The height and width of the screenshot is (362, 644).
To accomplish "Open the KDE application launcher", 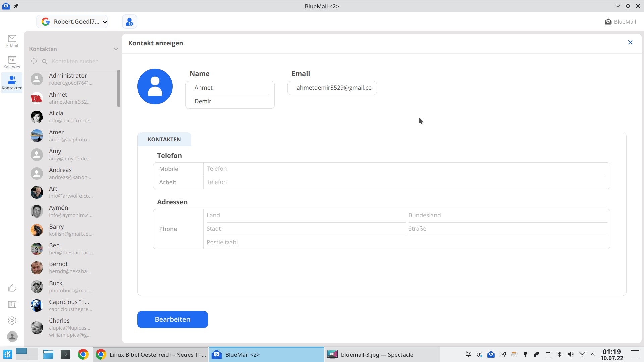I will pyautogui.click(x=8, y=354).
